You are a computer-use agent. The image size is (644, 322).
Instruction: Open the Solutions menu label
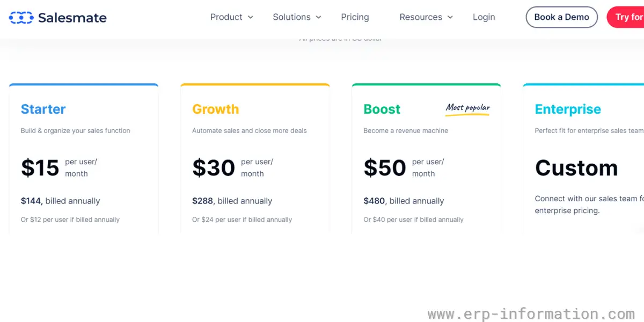(x=291, y=17)
